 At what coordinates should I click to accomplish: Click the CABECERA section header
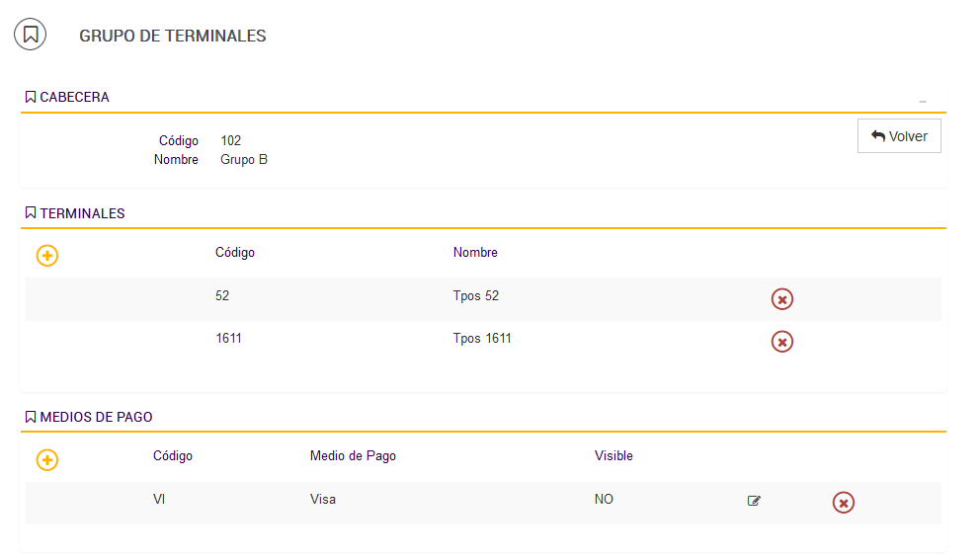[67, 98]
